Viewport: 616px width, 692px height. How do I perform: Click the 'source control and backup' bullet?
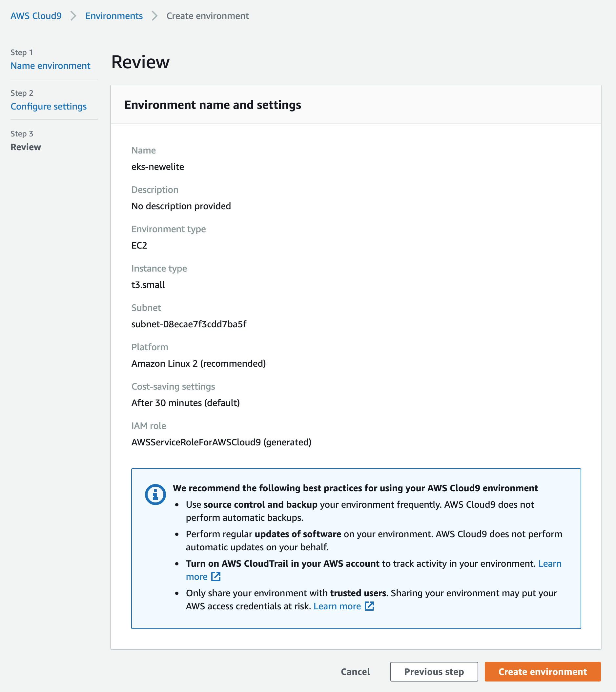tap(360, 511)
